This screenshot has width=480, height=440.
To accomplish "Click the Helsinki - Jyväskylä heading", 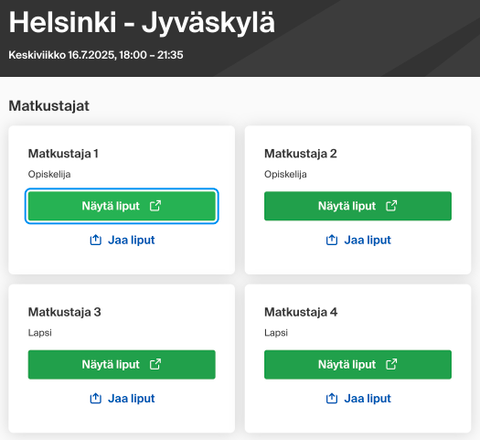I will click(142, 23).
